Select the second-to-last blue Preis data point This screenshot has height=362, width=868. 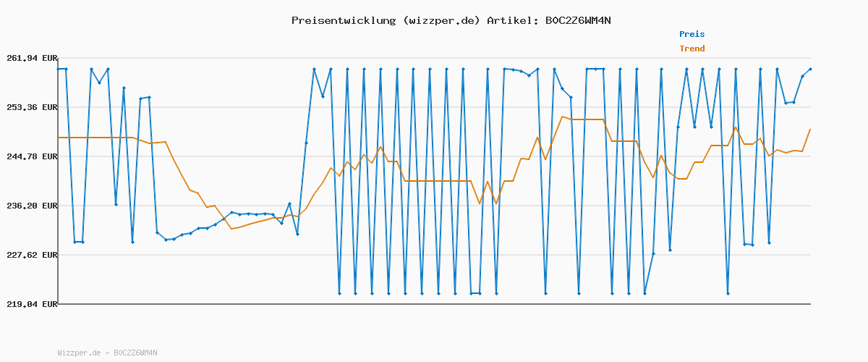coord(802,76)
